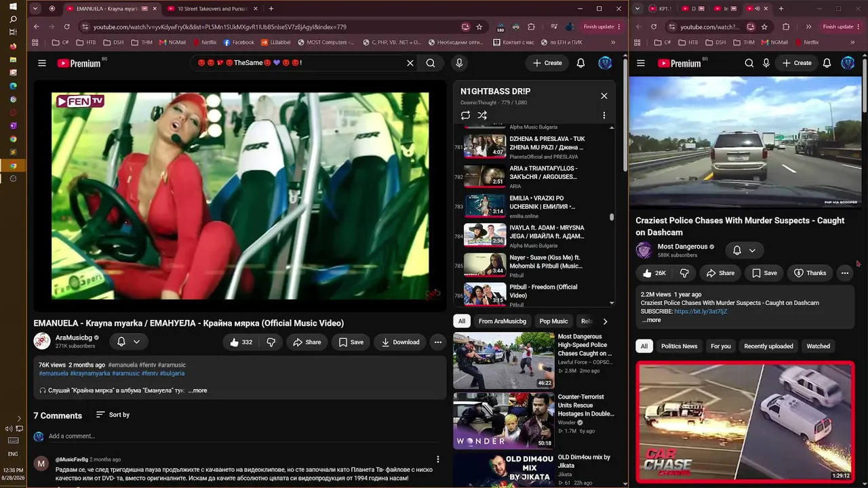Select the Politics News chip in the right window
The width and height of the screenshot is (868, 488).
[x=679, y=346]
